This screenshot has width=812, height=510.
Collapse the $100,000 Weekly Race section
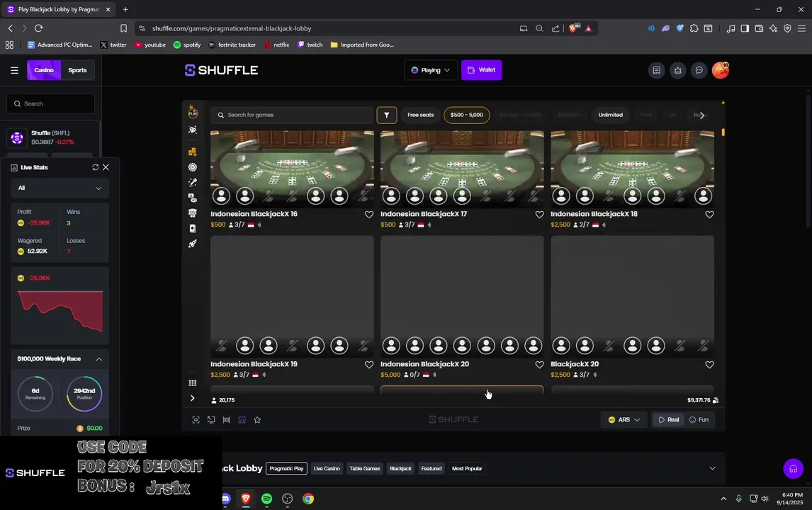[x=98, y=359]
